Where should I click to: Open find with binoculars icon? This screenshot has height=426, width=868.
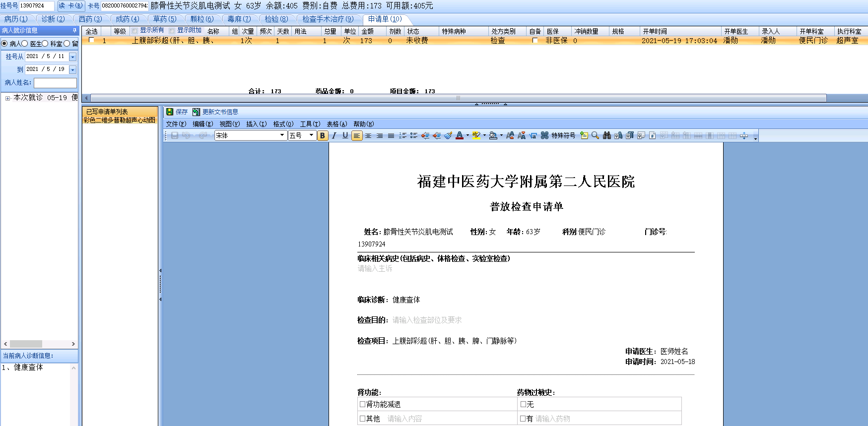[x=607, y=135]
